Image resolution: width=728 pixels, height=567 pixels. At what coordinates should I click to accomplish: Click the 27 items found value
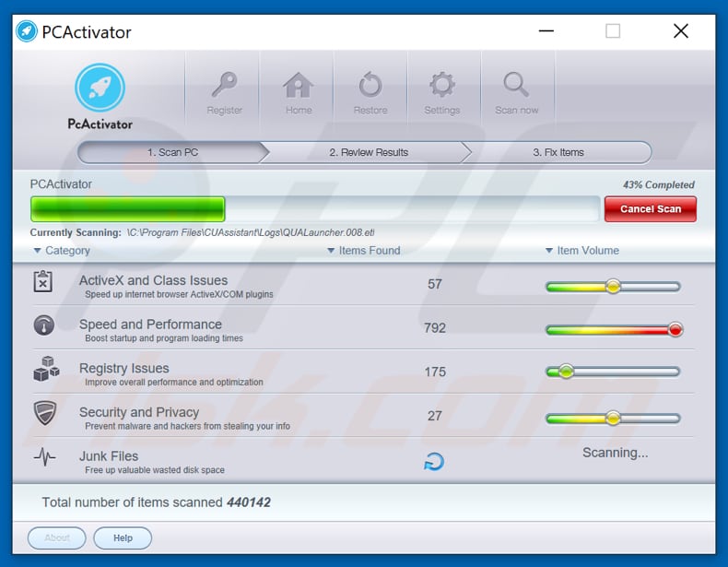tap(435, 416)
